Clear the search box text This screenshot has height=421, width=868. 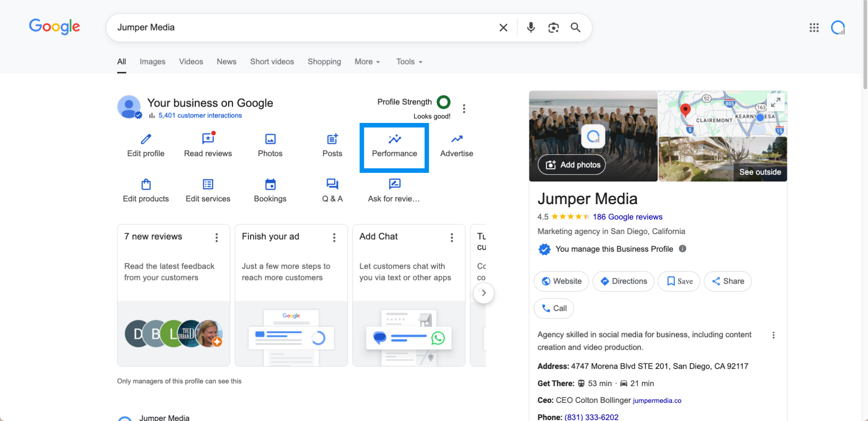click(x=503, y=28)
